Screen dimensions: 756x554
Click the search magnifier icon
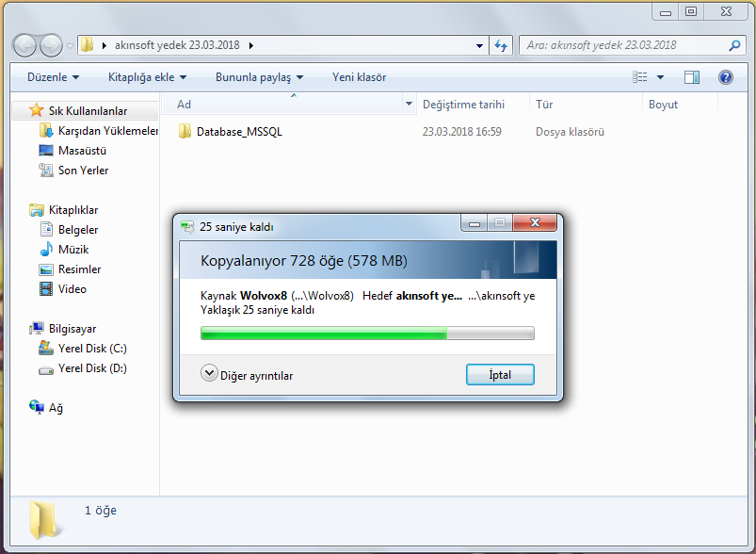734,46
